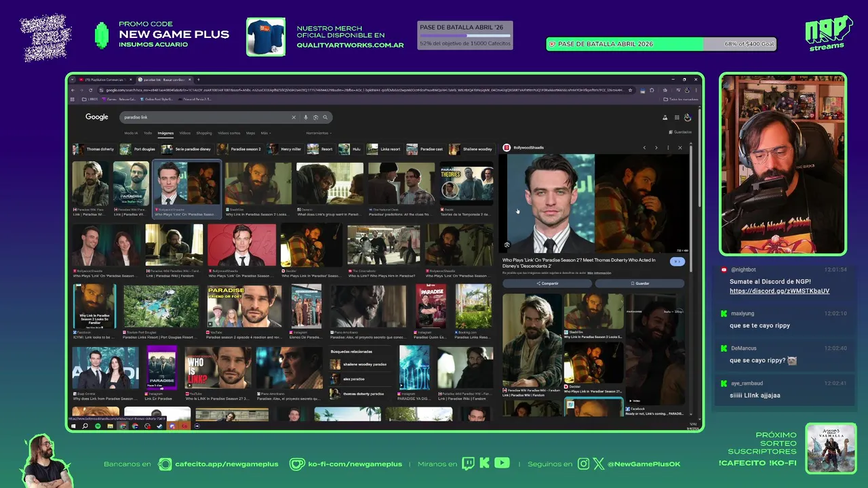Switch to the Maps tab
The image size is (868, 488).
(251, 133)
